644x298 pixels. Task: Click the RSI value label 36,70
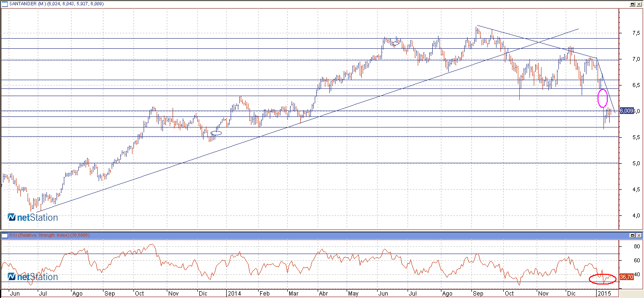pyautogui.click(x=627, y=277)
